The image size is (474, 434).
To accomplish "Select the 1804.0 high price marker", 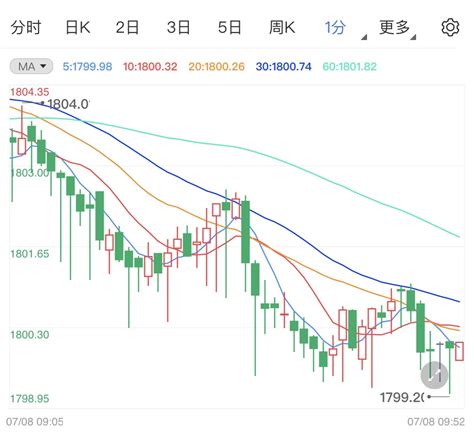I will click(68, 104).
